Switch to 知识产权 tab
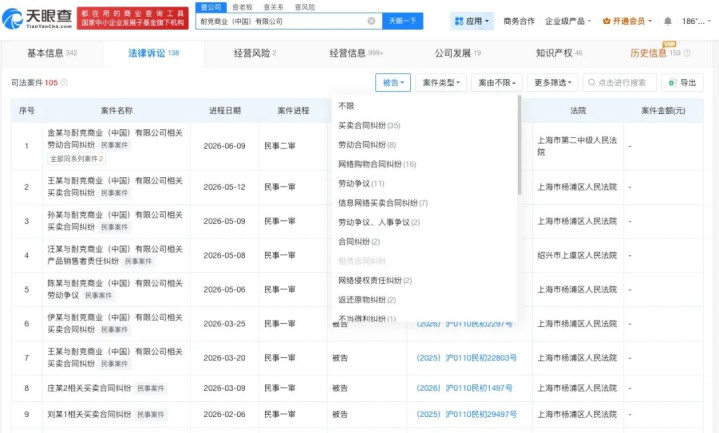This screenshot has width=719, height=433. point(559,53)
